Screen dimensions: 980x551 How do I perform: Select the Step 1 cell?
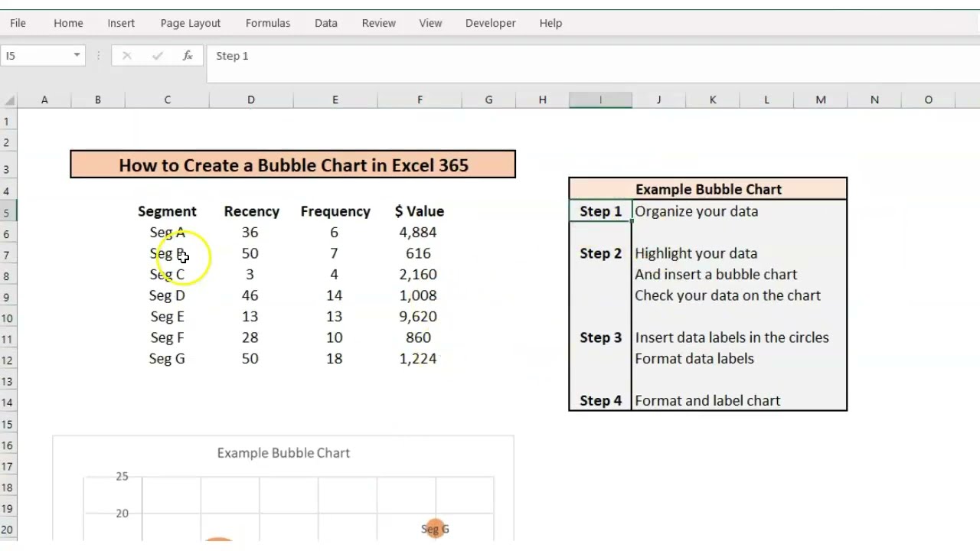600,211
